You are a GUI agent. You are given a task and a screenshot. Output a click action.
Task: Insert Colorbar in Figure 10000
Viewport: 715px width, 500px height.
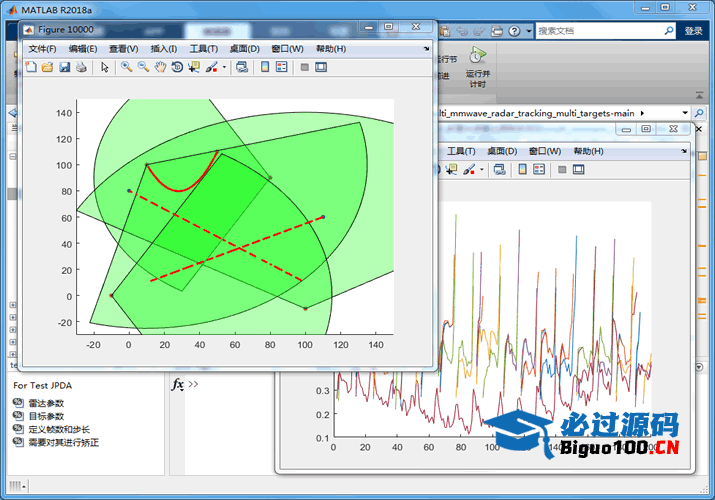265,67
